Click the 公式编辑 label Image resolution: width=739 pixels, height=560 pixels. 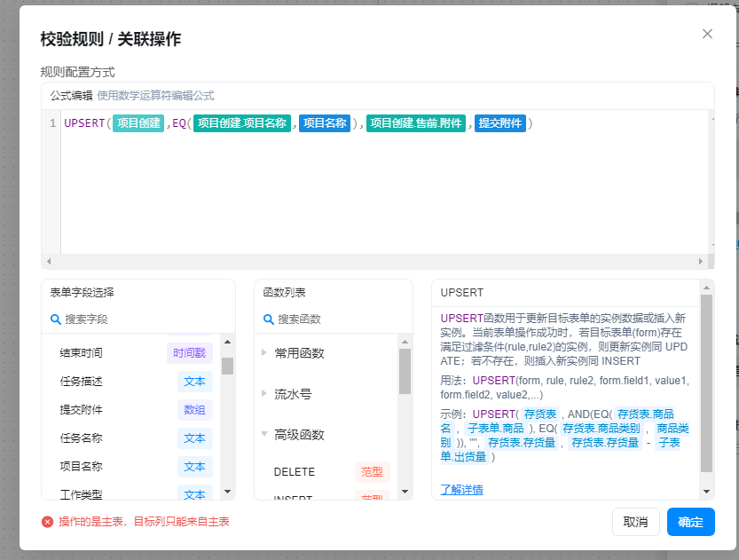pos(71,96)
